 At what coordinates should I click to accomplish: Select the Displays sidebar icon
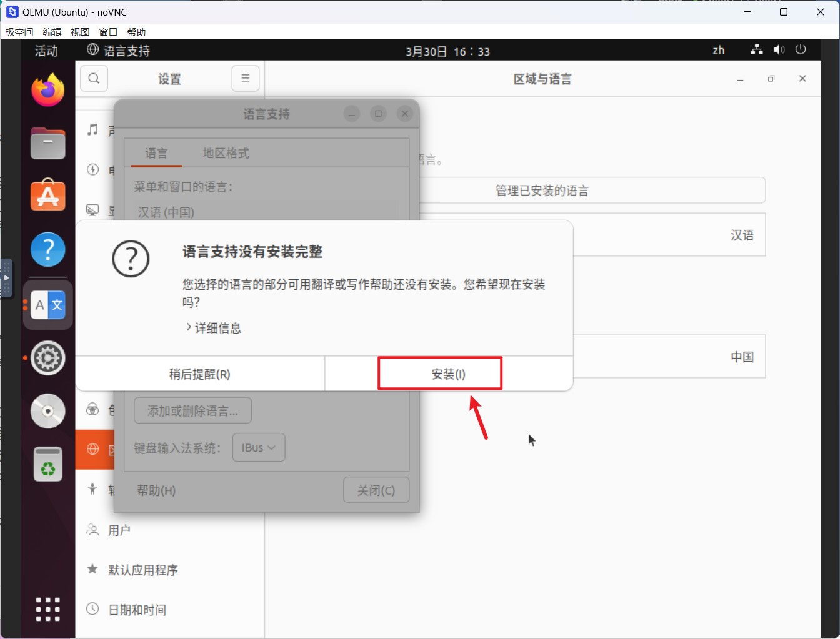coord(92,210)
